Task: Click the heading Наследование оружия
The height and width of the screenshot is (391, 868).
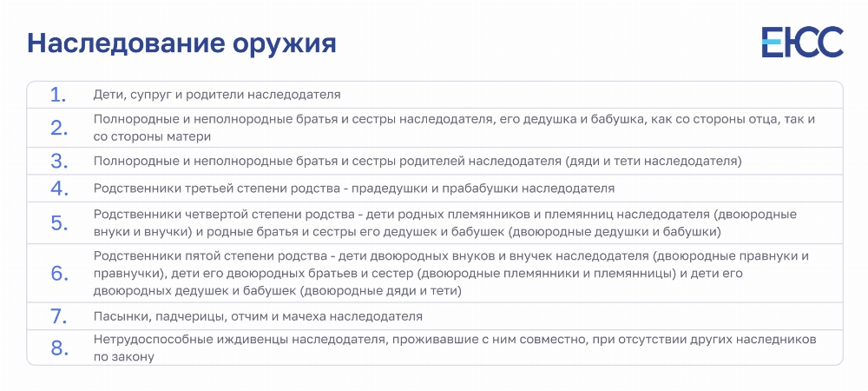Action: pyautogui.click(x=181, y=43)
